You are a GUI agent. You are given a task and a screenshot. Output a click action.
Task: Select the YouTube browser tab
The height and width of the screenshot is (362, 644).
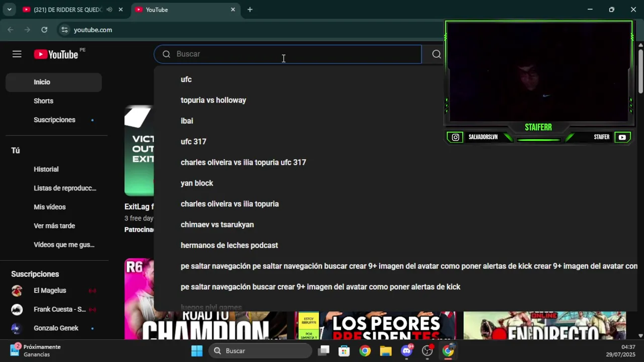click(x=185, y=10)
